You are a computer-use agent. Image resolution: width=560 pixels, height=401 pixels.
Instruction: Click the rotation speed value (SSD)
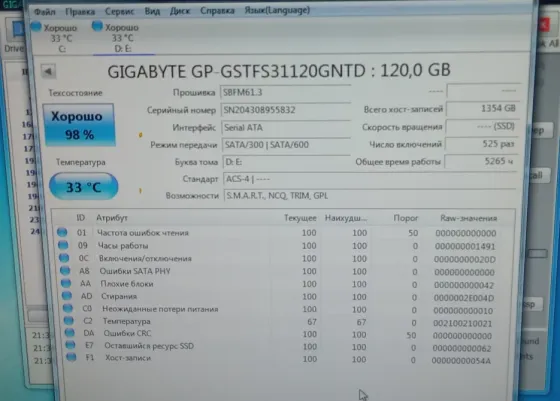coord(482,126)
